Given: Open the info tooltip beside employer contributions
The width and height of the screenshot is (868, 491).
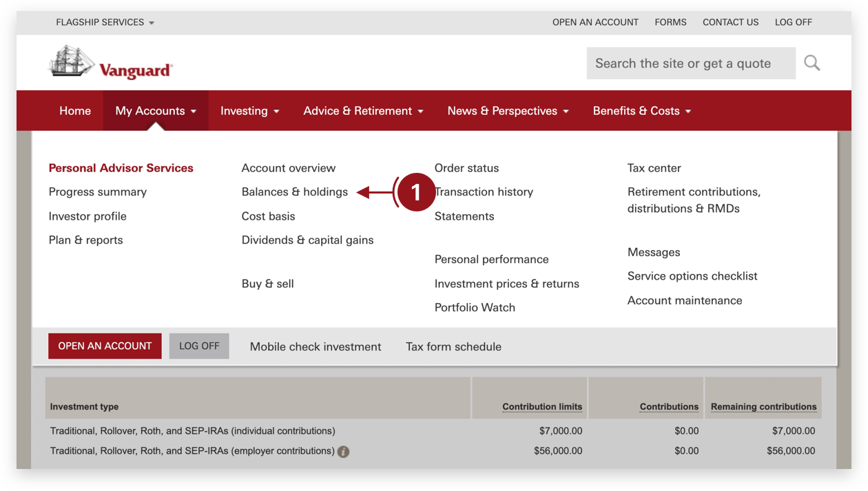Looking at the screenshot, I should (x=342, y=451).
